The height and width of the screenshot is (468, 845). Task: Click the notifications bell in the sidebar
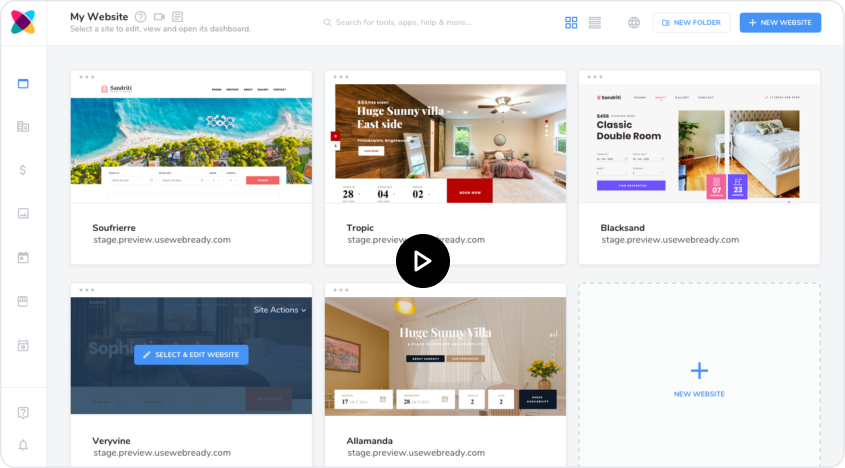[x=23, y=445]
